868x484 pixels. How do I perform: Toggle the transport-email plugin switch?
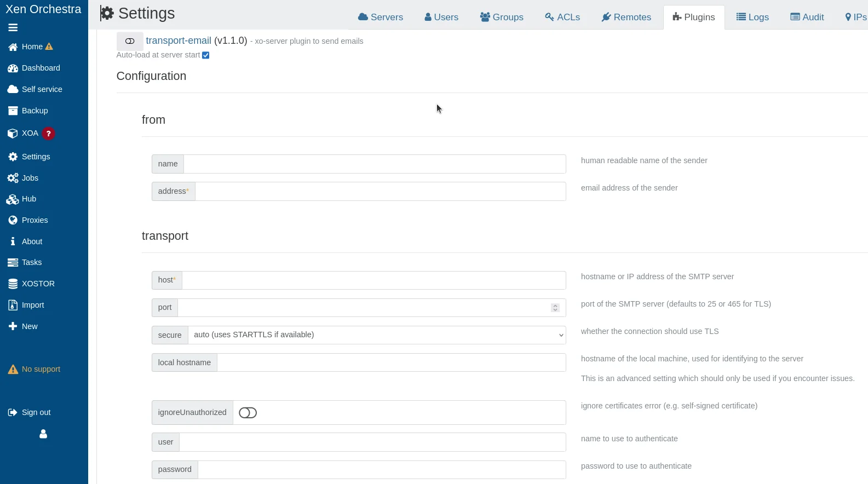pos(130,41)
